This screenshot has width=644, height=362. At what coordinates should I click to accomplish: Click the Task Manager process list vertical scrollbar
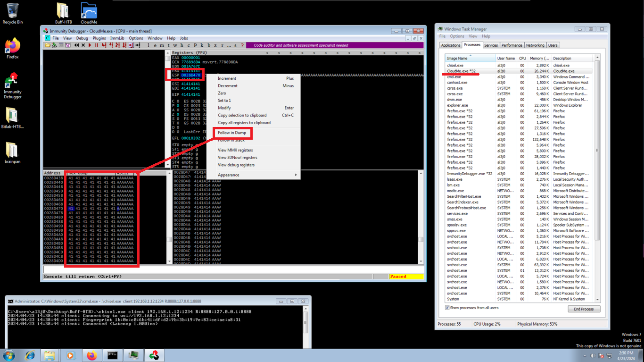(x=597, y=178)
